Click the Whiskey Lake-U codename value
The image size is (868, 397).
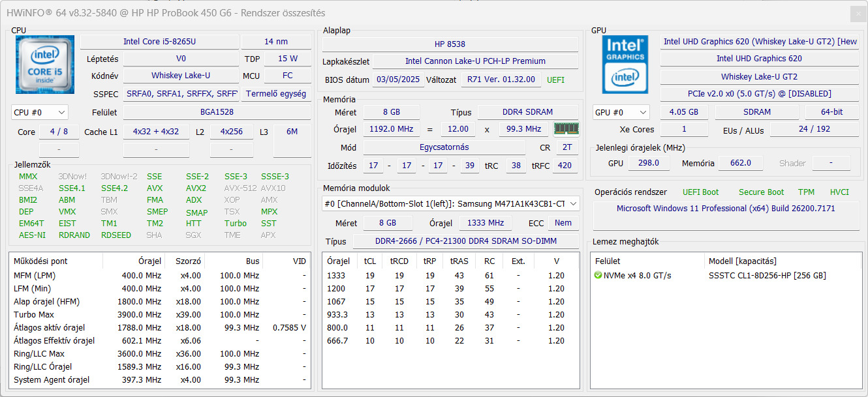(x=181, y=76)
